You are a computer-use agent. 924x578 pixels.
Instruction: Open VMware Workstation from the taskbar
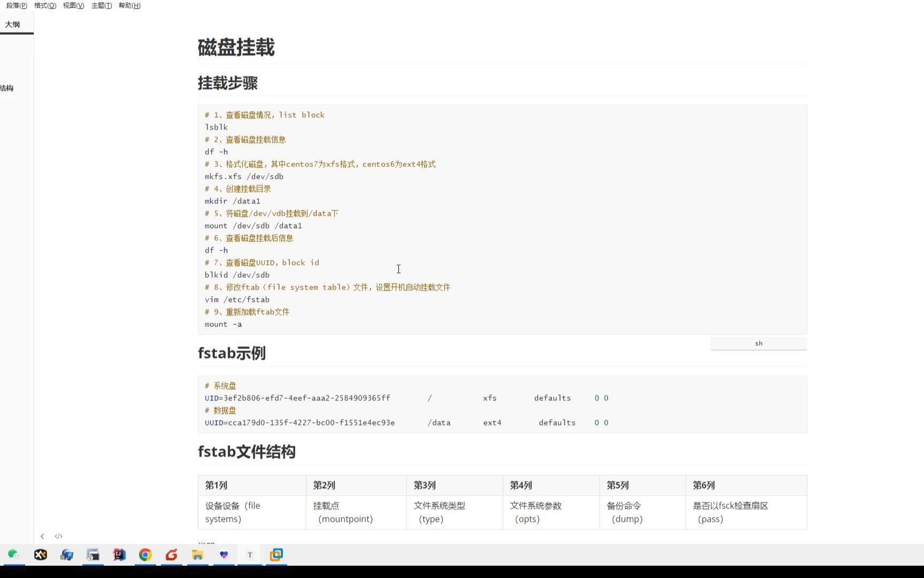(x=276, y=555)
